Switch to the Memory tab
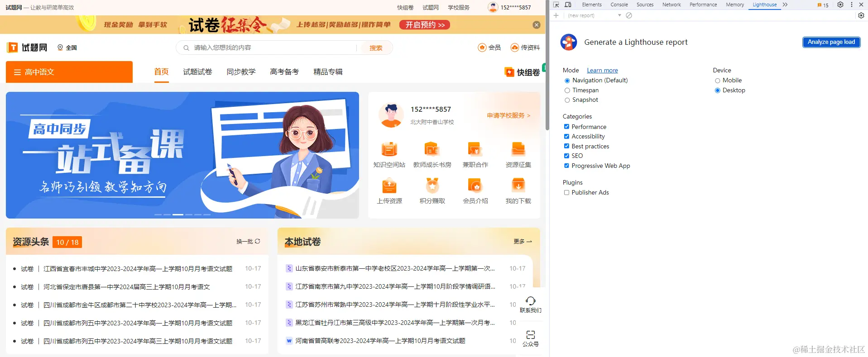 click(735, 5)
